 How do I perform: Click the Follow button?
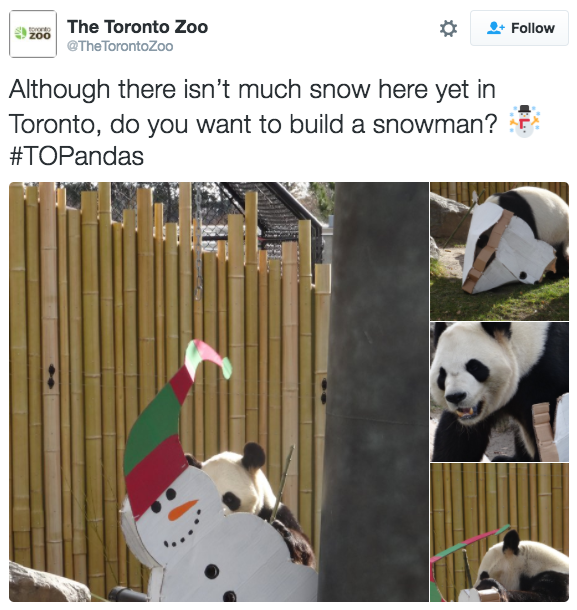click(519, 28)
